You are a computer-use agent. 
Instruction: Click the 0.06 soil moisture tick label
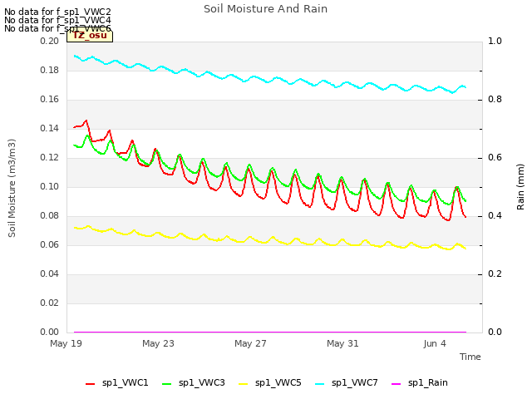tap(50, 244)
